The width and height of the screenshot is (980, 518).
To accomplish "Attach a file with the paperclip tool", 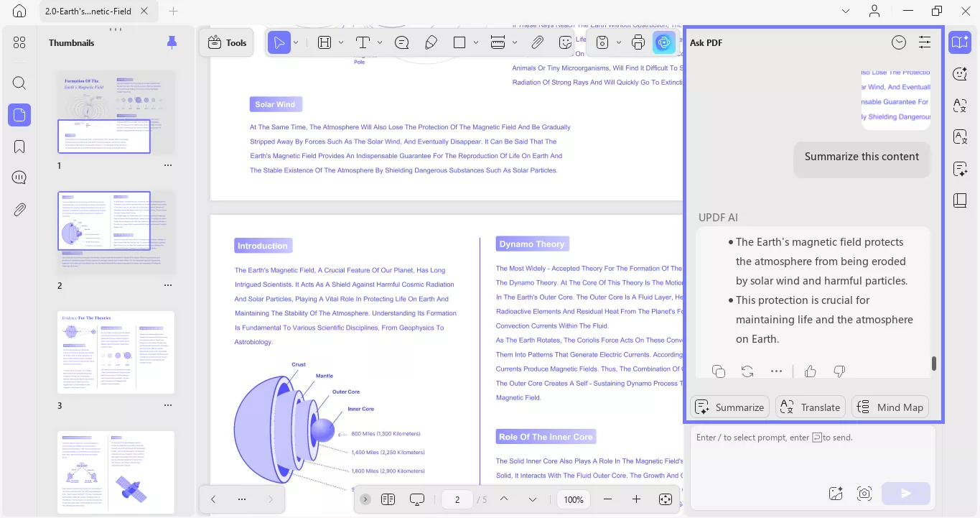I will point(537,43).
